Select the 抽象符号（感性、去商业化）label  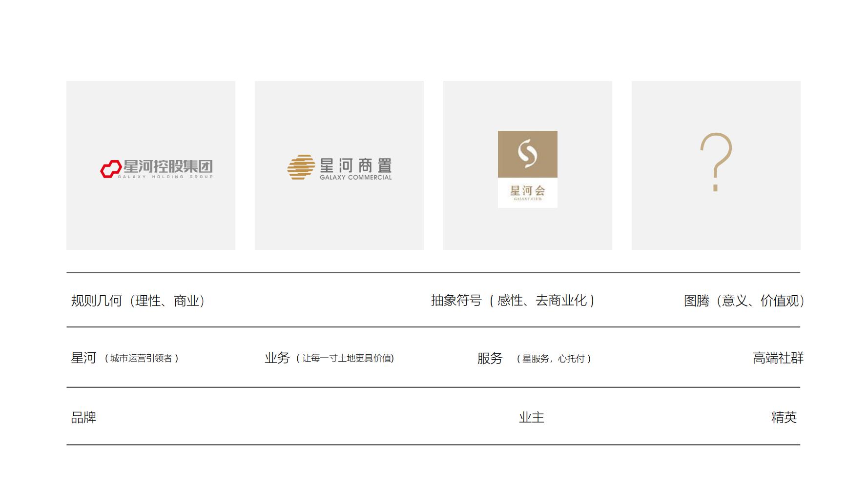click(513, 300)
